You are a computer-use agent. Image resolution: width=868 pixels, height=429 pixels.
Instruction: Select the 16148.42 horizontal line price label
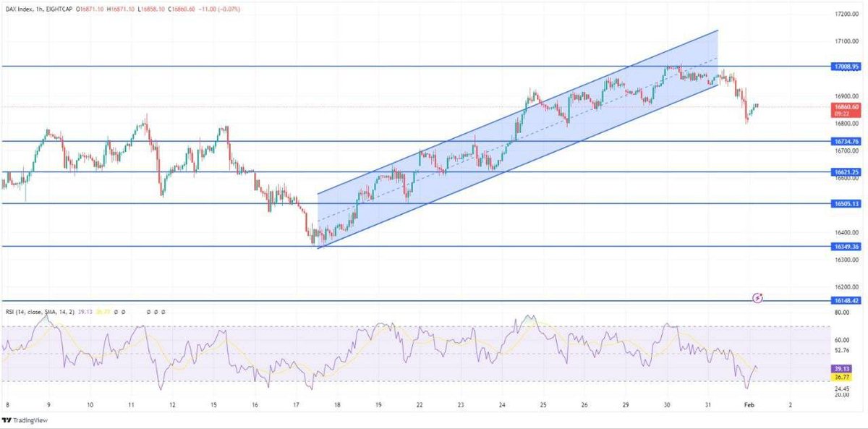pyautogui.click(x=845, y=300)
